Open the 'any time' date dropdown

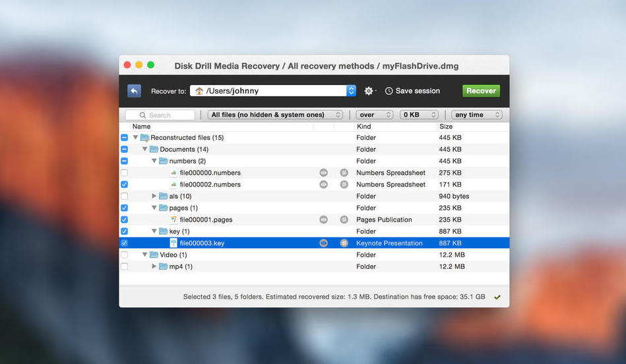pos(477,115)
